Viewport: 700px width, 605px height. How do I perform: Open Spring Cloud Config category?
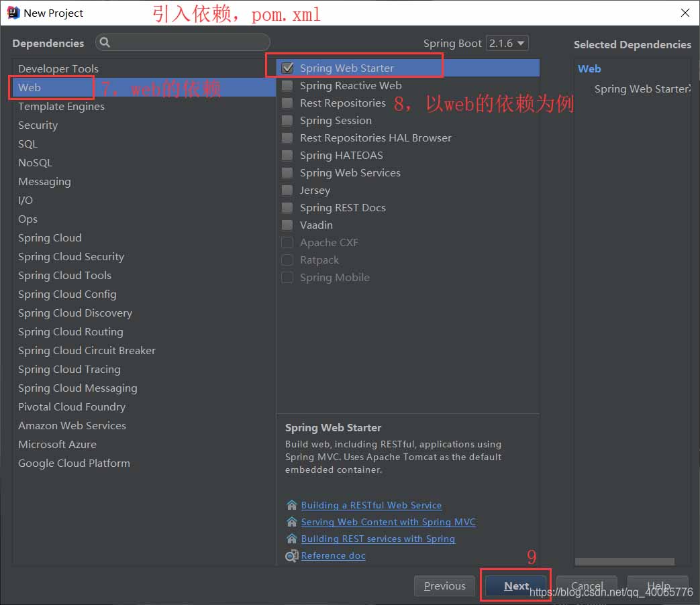(x=144, y=294)
